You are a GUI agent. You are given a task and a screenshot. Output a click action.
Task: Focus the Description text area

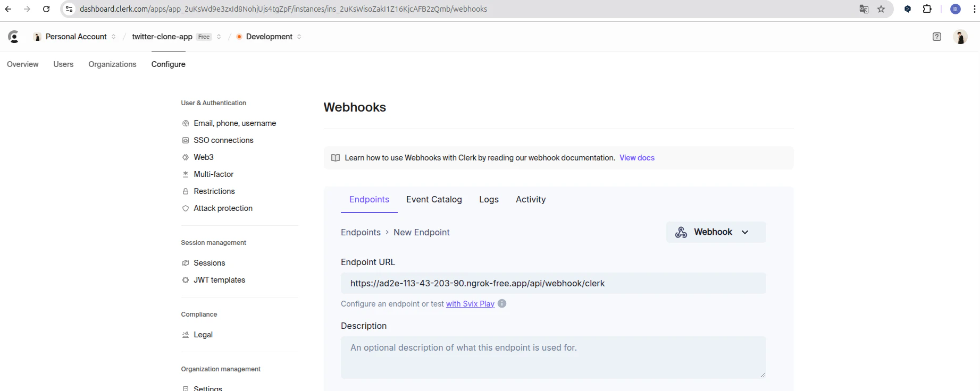pyautogui.click(x=554, y=358)
